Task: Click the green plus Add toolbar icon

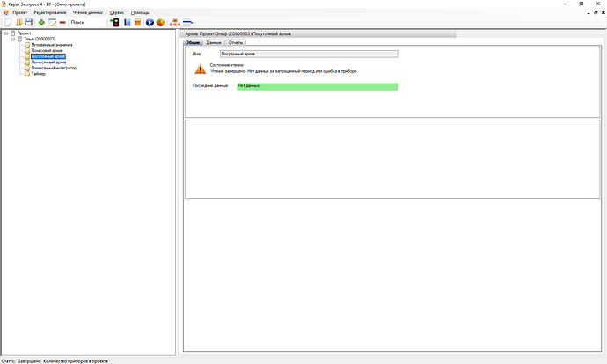Action: pyautogui.click(x=41, y=22)
